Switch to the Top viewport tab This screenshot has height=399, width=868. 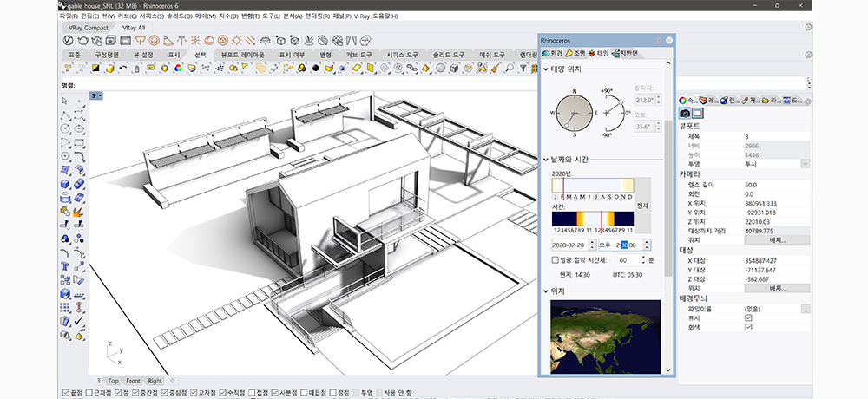tap(114, 381)
